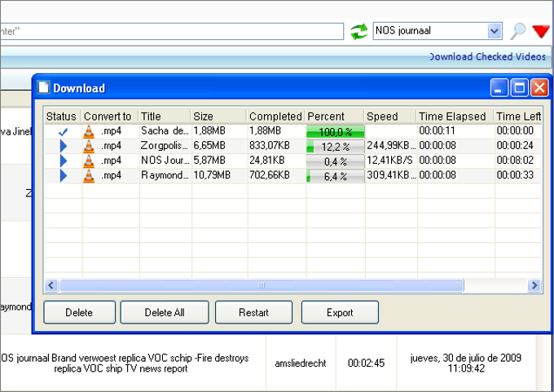Viewport: 554px width, 392px height.
Task: Click the Export button
Action: [x=340, y=312]
